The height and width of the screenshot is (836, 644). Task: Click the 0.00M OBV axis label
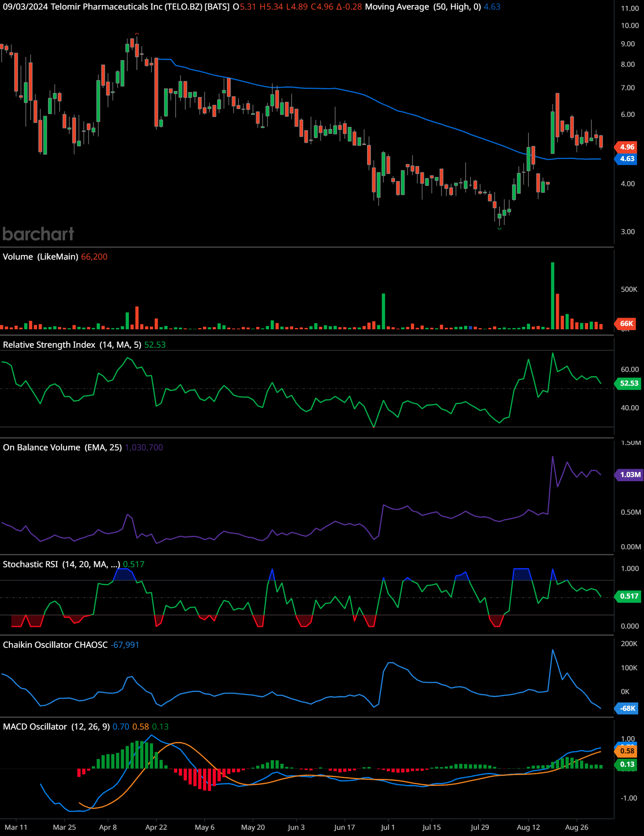(631, 547)
